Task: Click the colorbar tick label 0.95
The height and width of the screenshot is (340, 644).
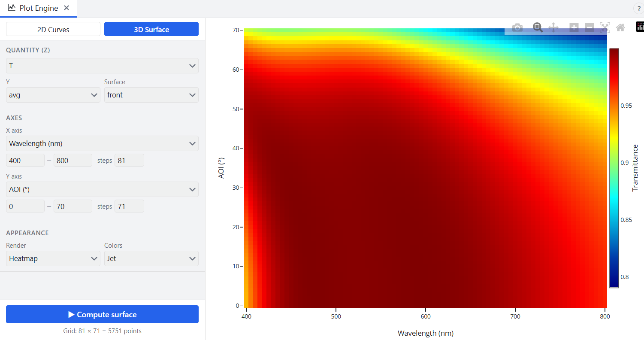Action: [x=626, y=106]
